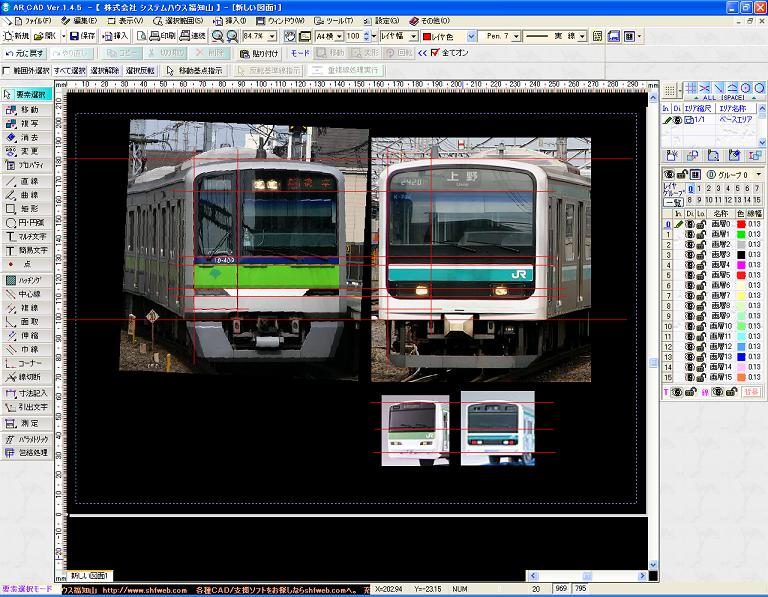Select the 線切断 (cut line) tool
Screen dimensions: 768x597
pyautogui.click(x=27, y=377)
